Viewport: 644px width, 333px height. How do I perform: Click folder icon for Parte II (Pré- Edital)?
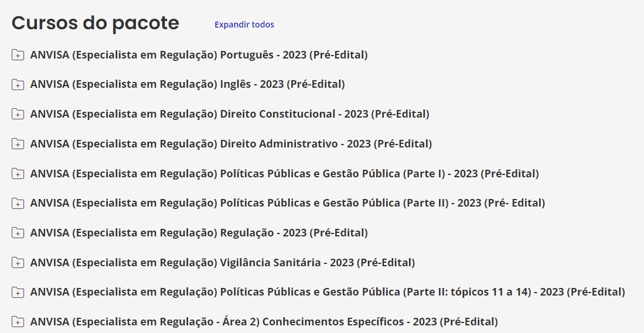(18, 203)
